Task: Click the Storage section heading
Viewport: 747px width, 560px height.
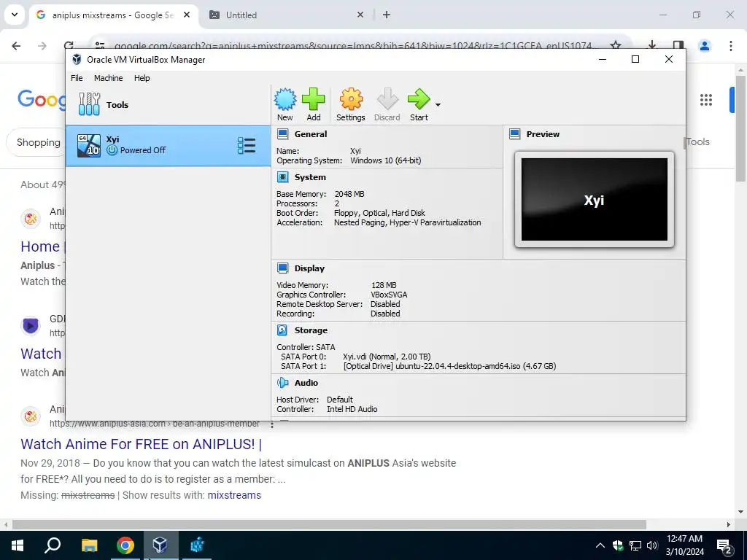Action: coord(311,330)
